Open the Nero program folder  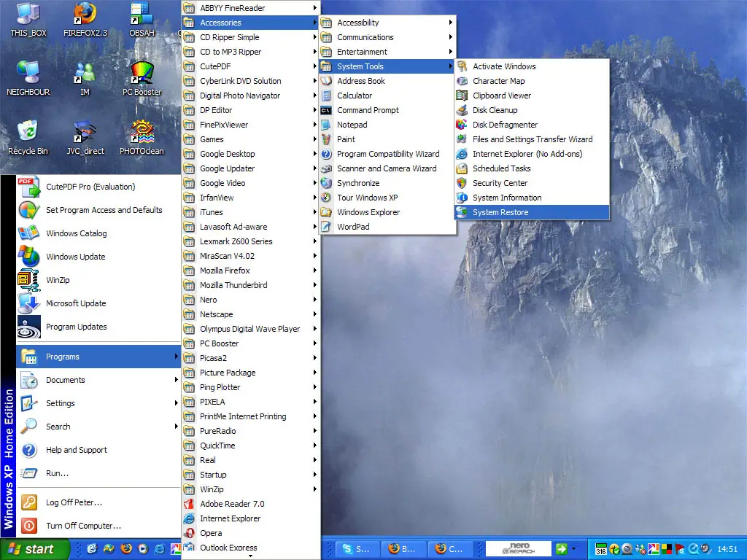click(251, 300)
